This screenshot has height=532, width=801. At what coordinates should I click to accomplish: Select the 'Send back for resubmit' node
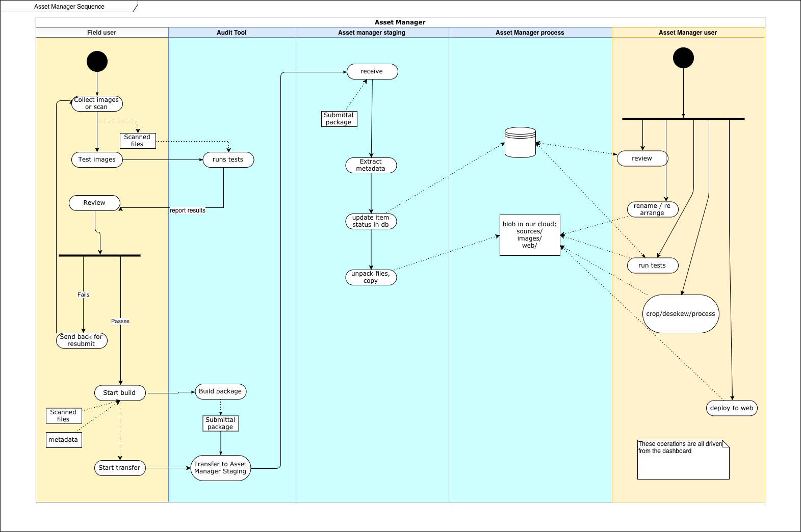(82, 340)
